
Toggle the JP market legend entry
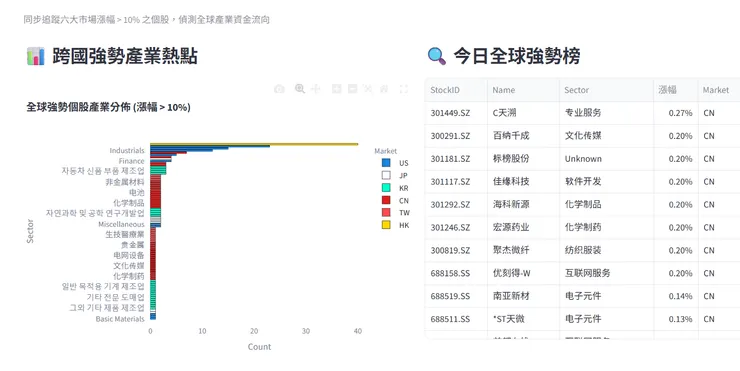(x=395, y=176)
